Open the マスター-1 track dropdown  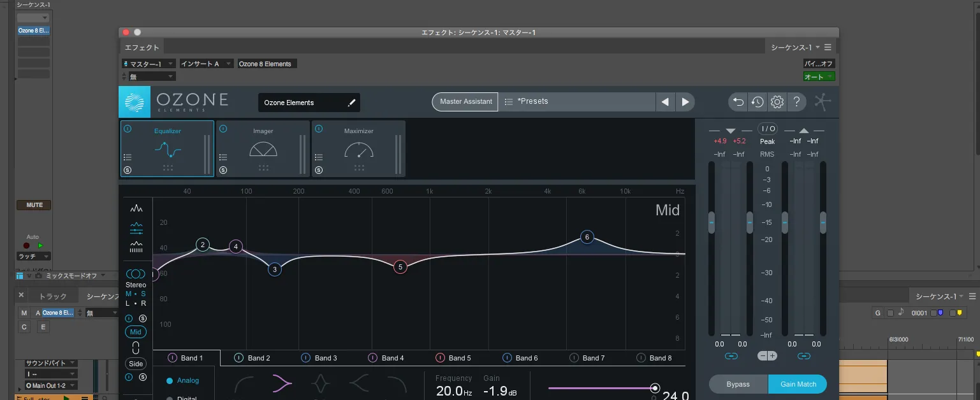click(149, 64)
